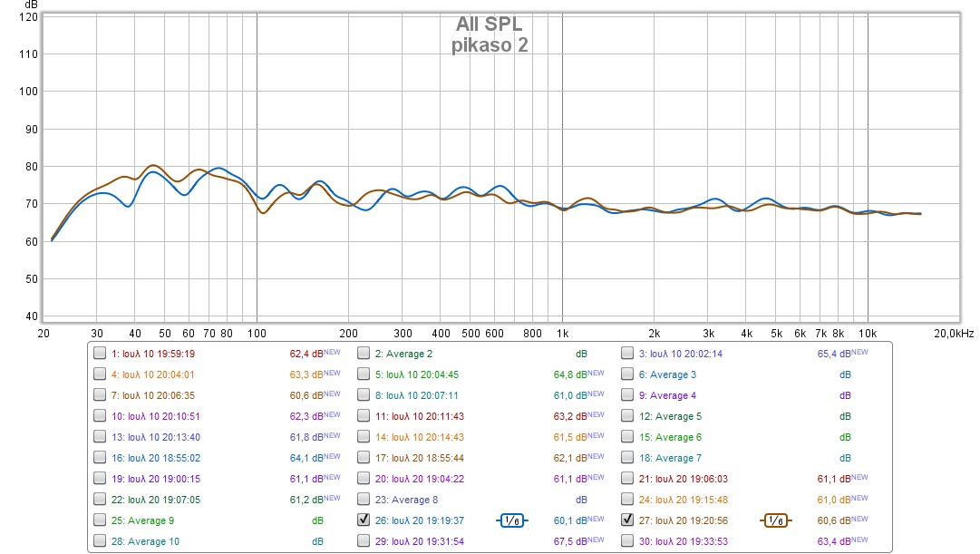
Task: Click the 100 dB label on the vertical axis
Action: (27, 92)
